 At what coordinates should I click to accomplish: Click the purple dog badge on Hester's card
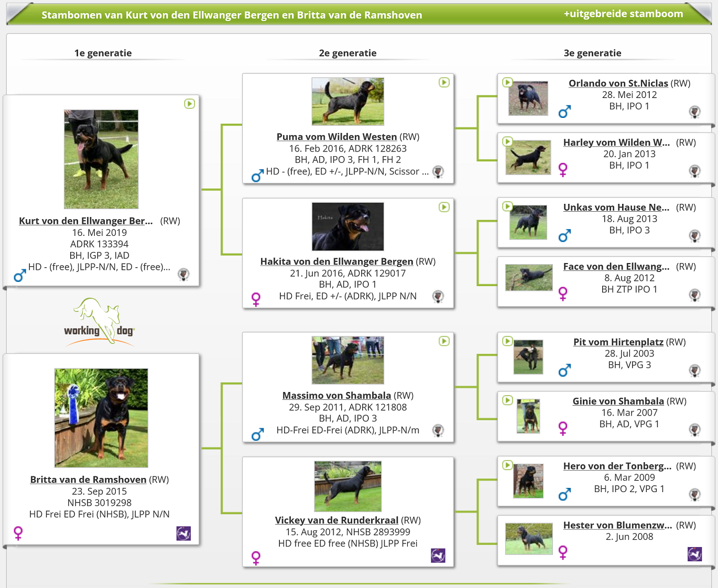pos(695,554)
